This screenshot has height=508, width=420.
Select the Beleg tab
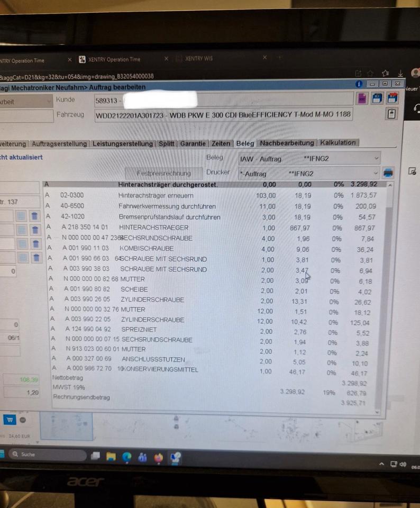tap(245, 143)
